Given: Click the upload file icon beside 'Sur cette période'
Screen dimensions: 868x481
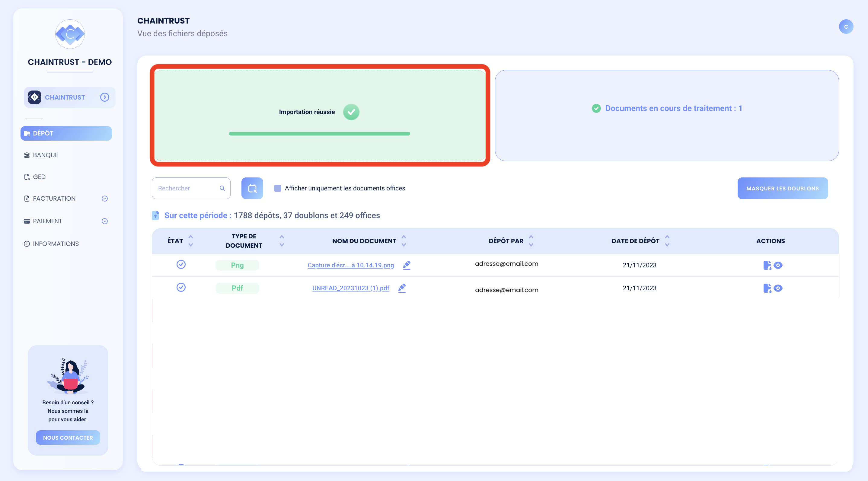Looking at the screenshot, I should pyautogui.click(x=155, y=215).
